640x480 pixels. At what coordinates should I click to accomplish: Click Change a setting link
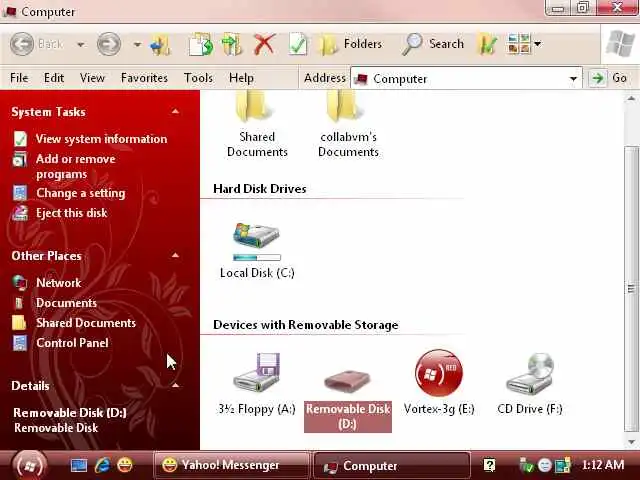click(80, 193)
